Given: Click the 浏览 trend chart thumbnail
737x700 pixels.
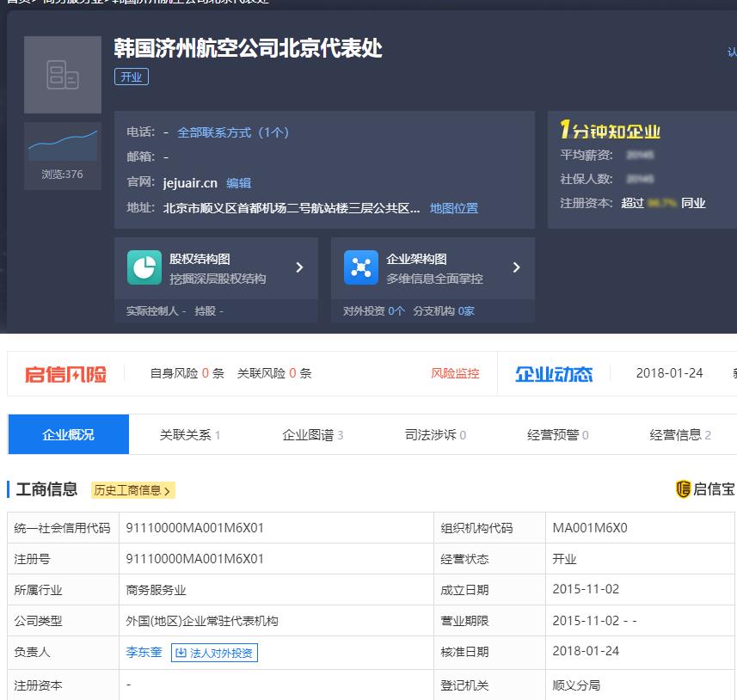Looking at the screenshot, I should [x=62, y=140].
